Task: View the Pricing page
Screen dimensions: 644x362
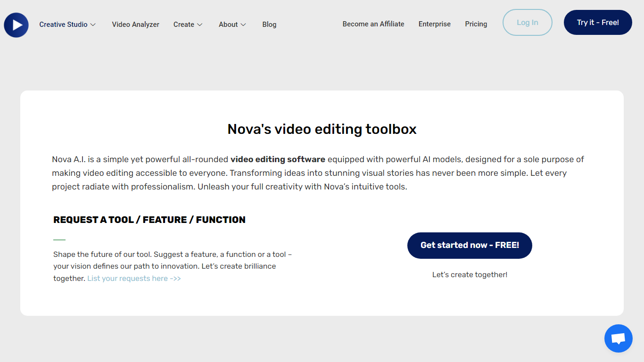Action: tap(476, 24)
